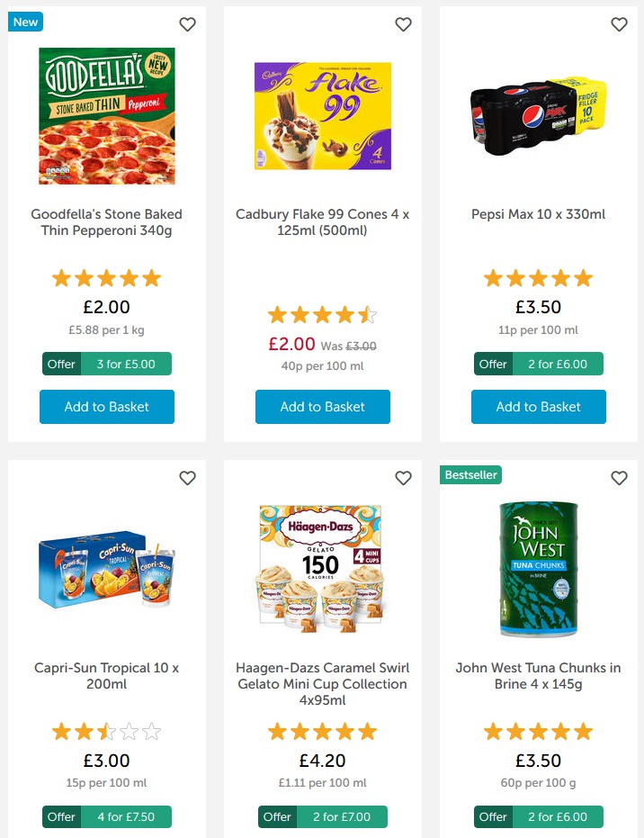Add Cadbury Flake 99 Cones to basket

point(322,406)
